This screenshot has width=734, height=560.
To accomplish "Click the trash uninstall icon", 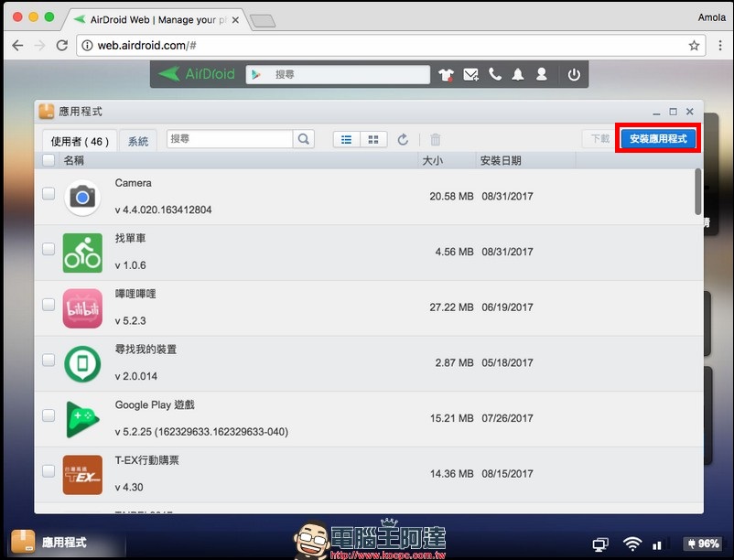I will [436, 139].
